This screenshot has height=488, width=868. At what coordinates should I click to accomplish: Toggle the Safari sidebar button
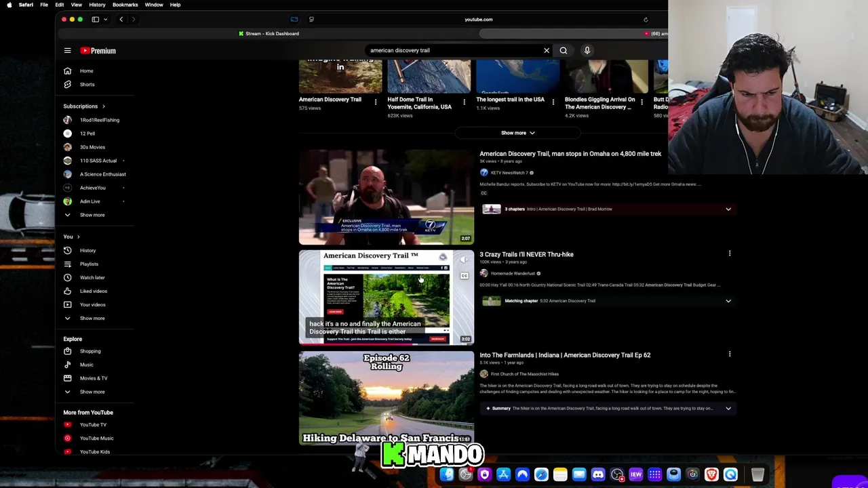coord(96,20)
